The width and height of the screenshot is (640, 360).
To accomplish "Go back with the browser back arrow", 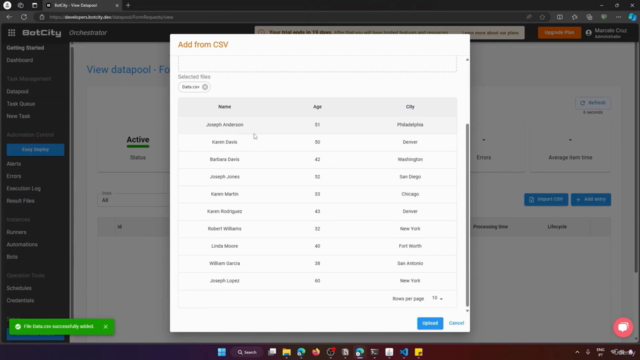I will (9, 17).
